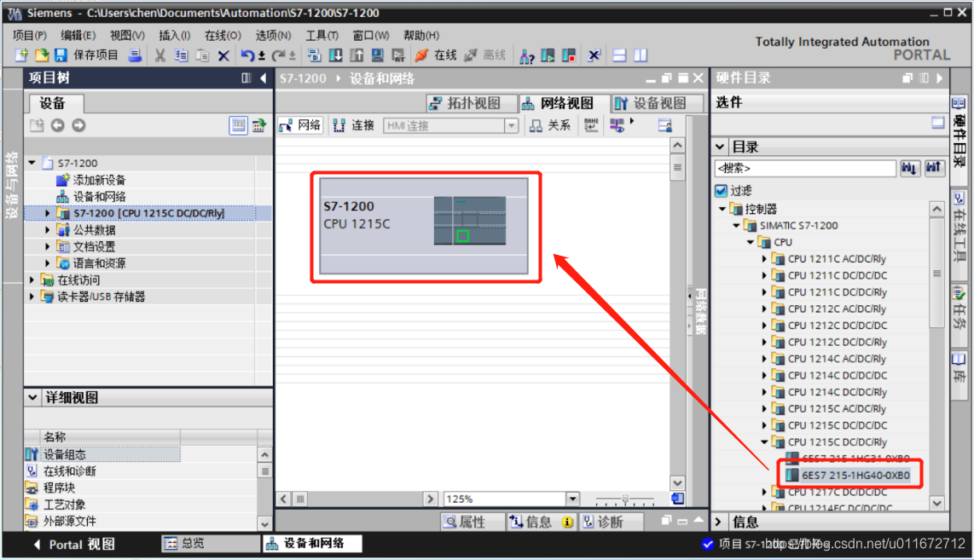
Task: Delete selection with the X icon
Action: tap(223, 55)
